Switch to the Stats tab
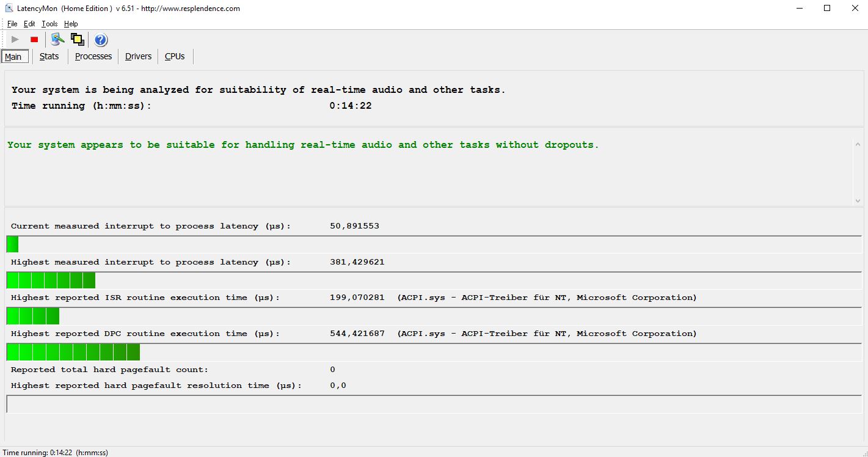The height and width of the screenshot is (457, 868). coord(49,56)
